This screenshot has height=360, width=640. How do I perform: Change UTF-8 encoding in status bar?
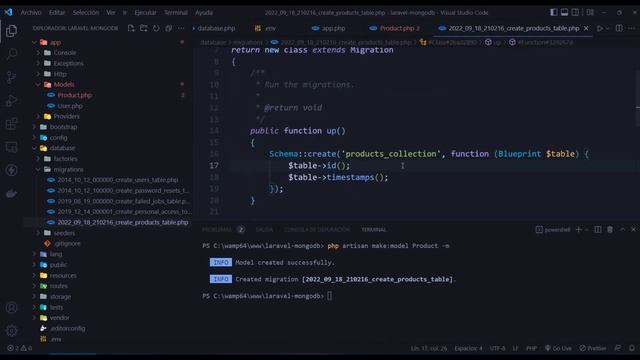497,348
